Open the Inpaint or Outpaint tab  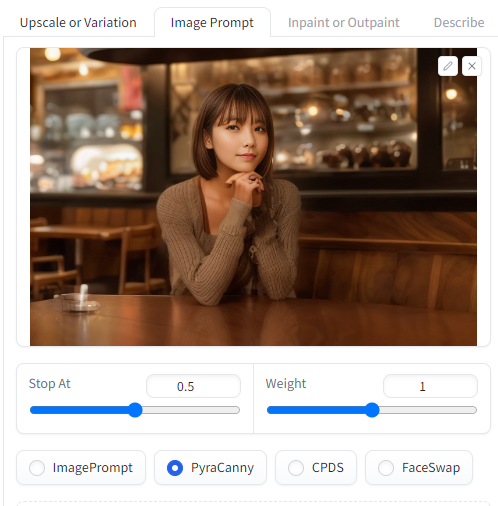[343, 23]
